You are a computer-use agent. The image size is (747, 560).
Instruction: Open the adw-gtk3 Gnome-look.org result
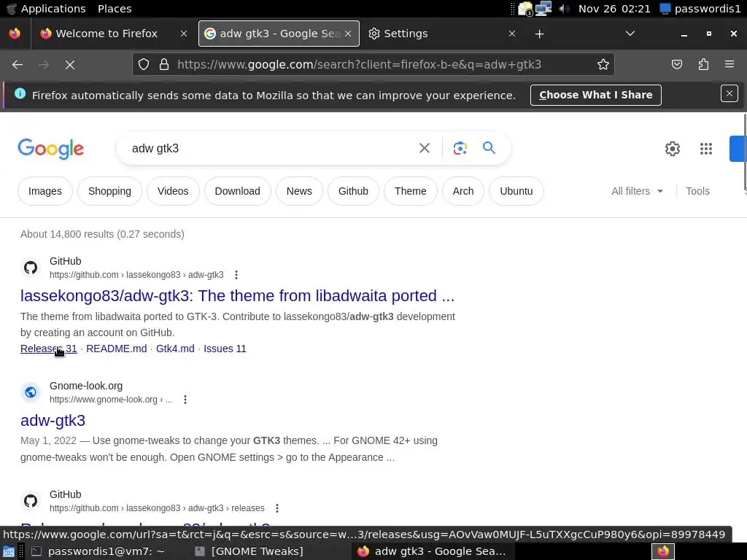pyautogui.click(x=53, y=421)
